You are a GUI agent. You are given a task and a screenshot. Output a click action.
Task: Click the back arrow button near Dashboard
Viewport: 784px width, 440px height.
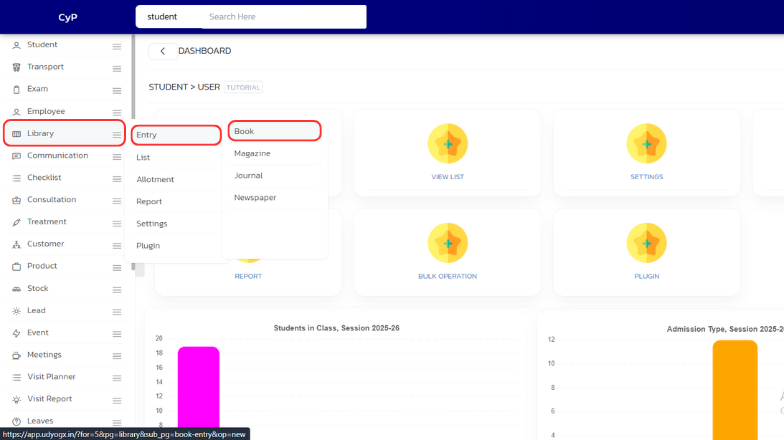[x=162, y=51]
